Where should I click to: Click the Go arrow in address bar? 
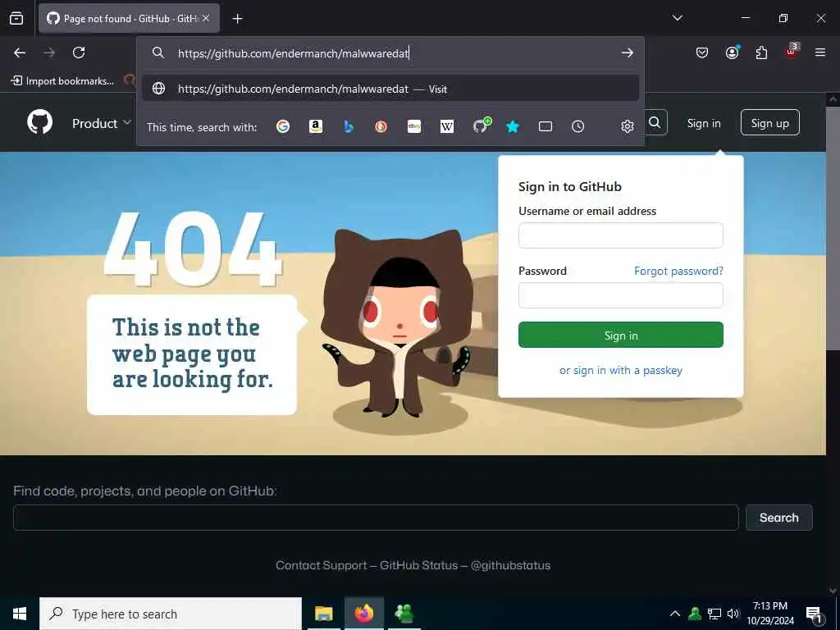point(628,52)
